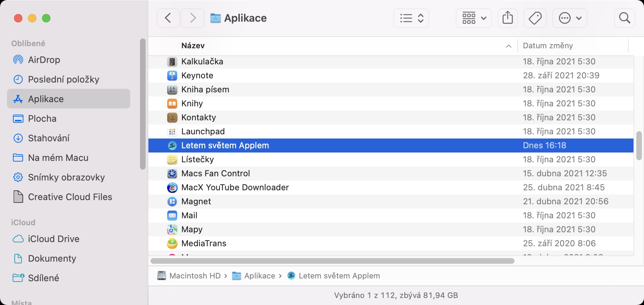
Task: Click the Search magnifier icon
Action: point(624,18)
